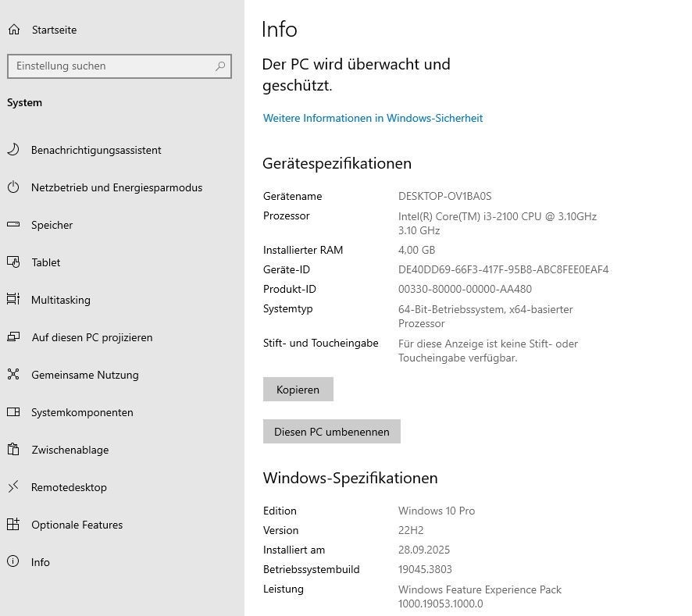Screen dimensions: 692x616
Task: Click the Tablet icon in sidebar
Action: pyautogui.click(x=13, y=262)
